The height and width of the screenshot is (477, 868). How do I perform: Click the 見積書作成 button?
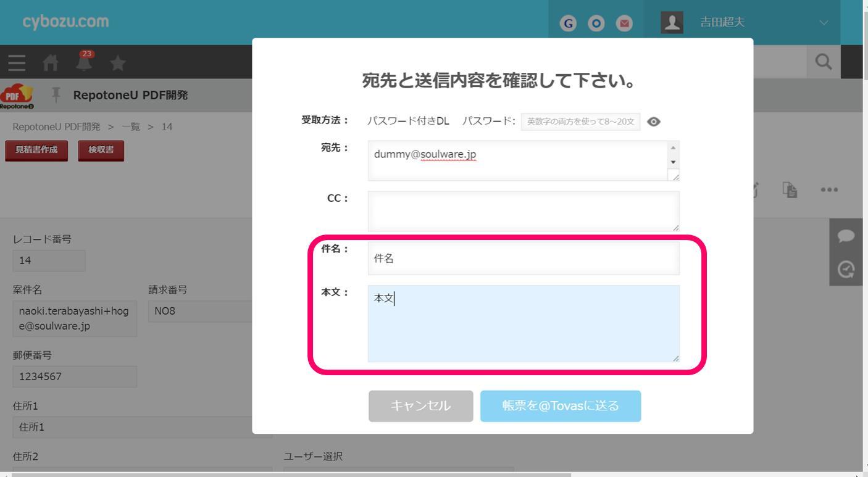point(36,151)
